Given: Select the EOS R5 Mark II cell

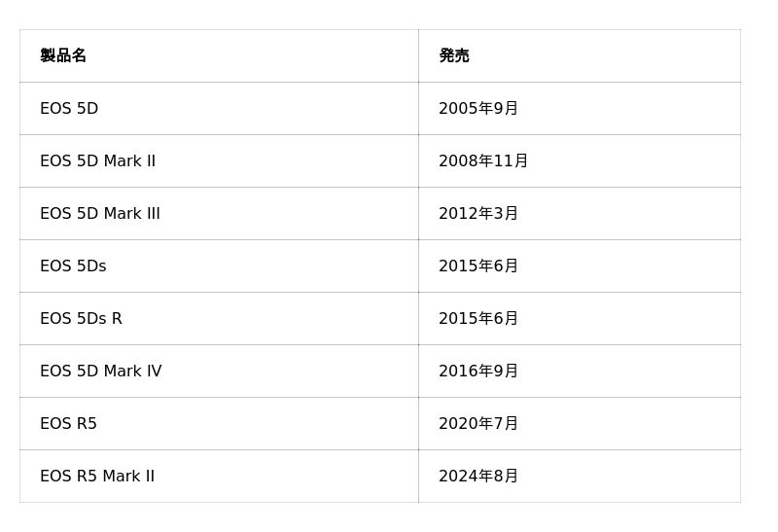Looking at the screenshot, I should (x=97, y=477).
